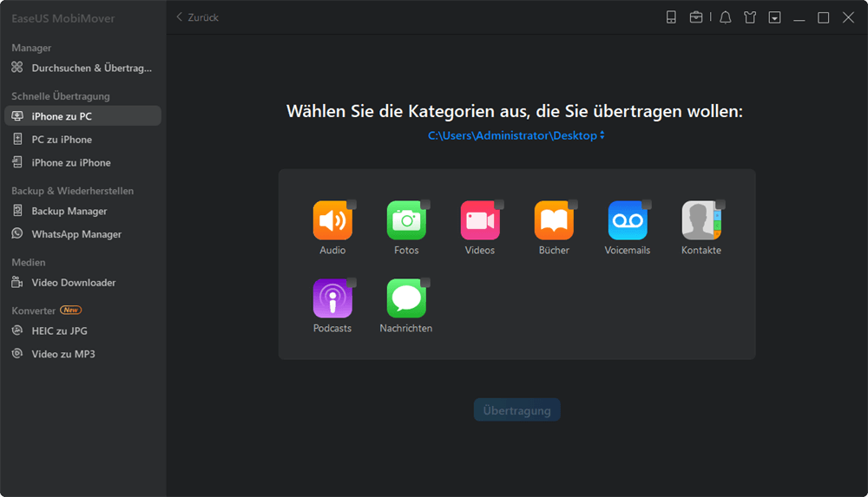Image resolution: width=868 pixels, height=497 pixels.
Task: Select the Fotos category icon
Action: pyautogui.click(x=405, y=220)
